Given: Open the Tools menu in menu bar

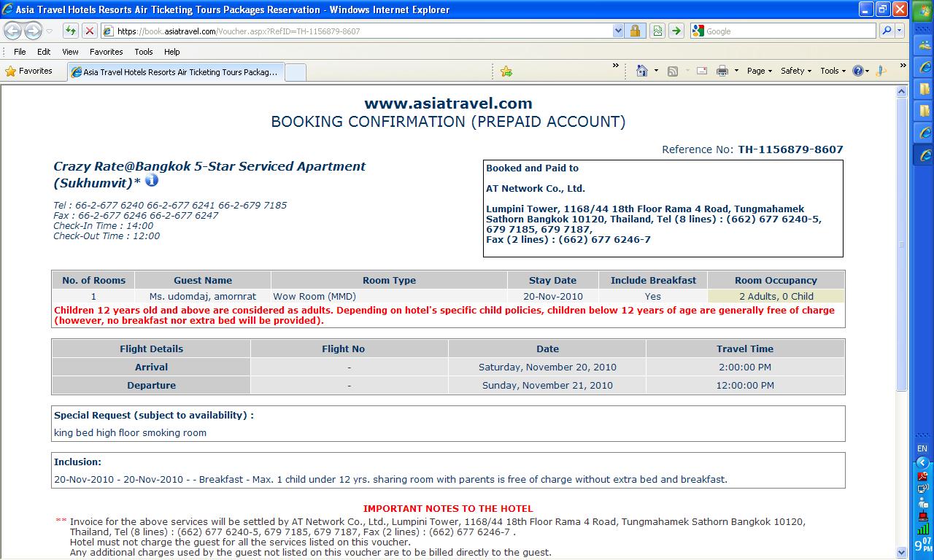Looking at the screenshot, I should pos(144,52).
